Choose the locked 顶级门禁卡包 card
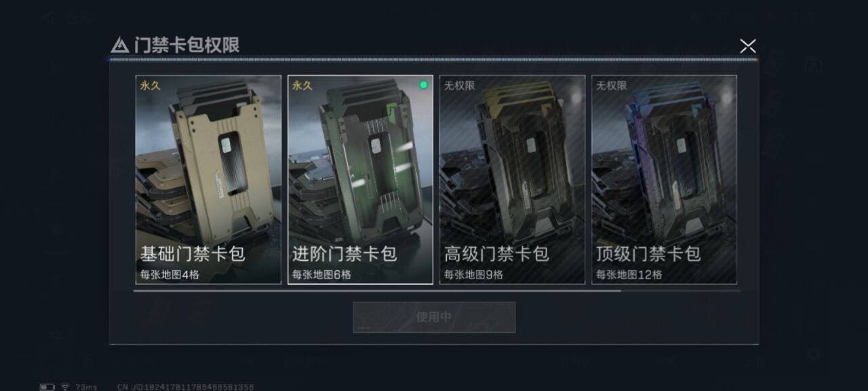The width and height of the screenshot is (868, 391). (664, 179)
